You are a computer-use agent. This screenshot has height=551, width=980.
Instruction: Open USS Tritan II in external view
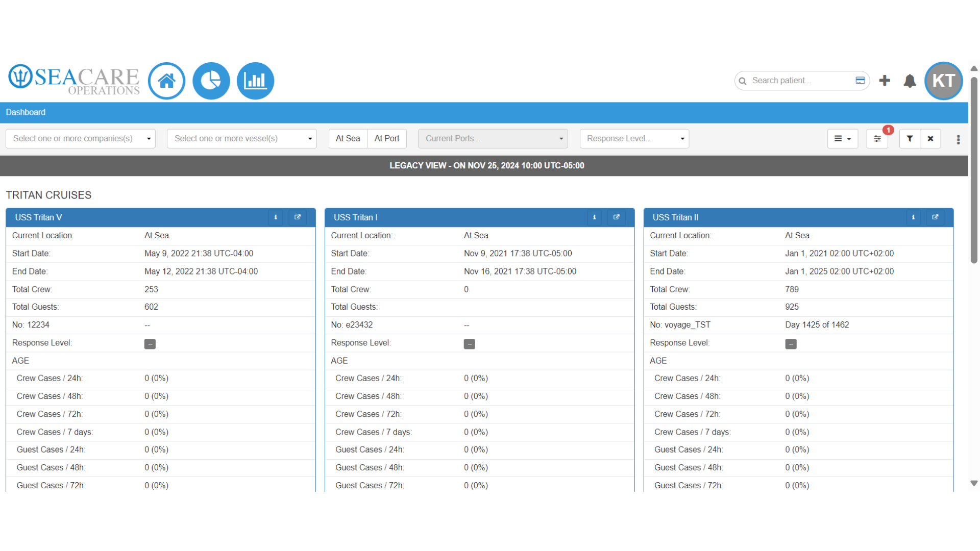(935, 217)
